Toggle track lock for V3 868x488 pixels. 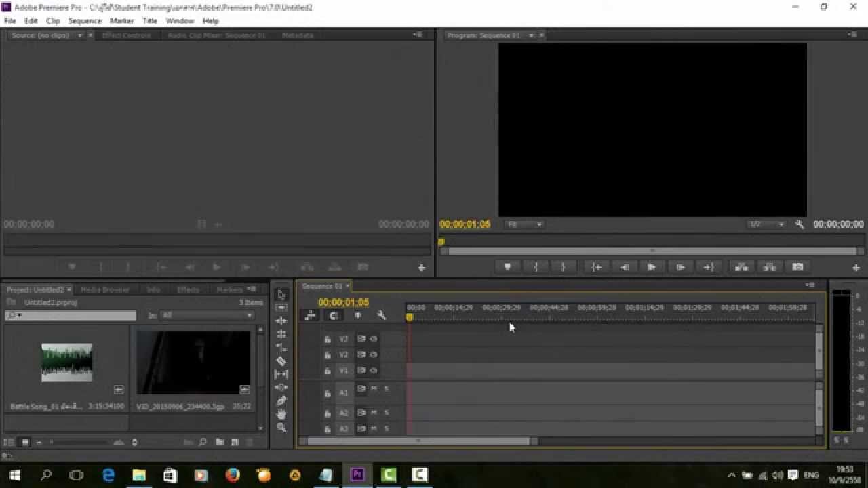point(328,339)
